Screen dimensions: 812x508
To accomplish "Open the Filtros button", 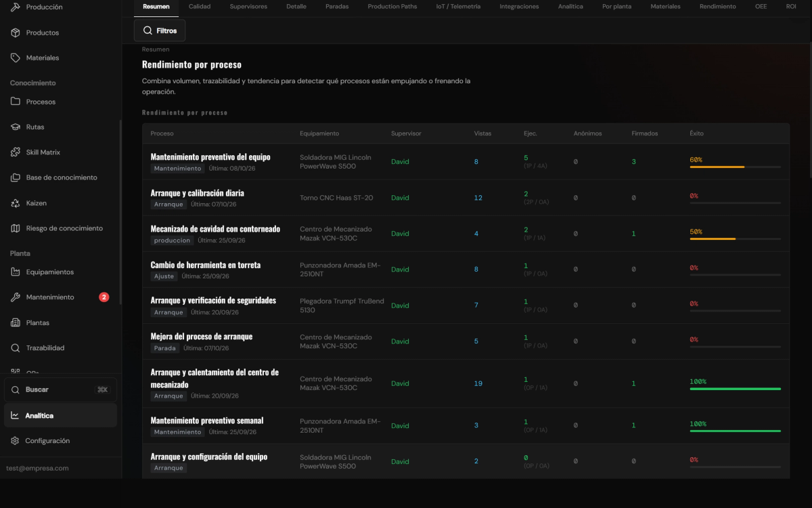I will pos(160,30).
